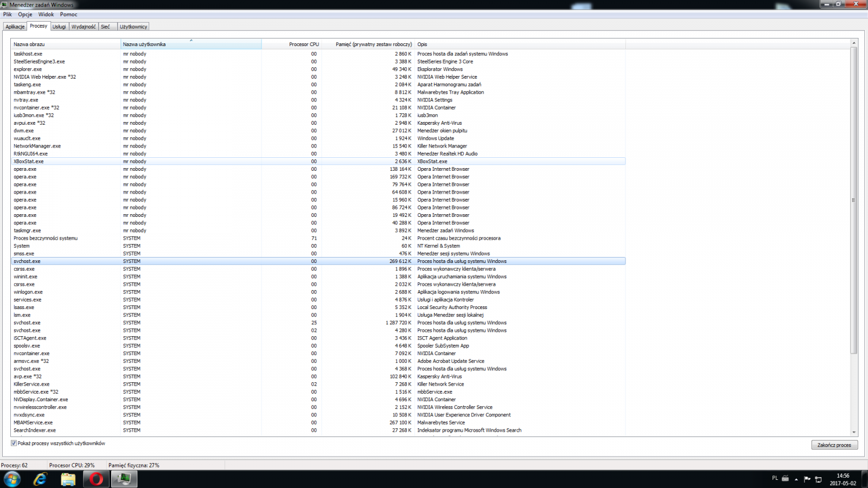Open Action Center flag icon
Screen dimensions: 868x488
pos(807,479)
